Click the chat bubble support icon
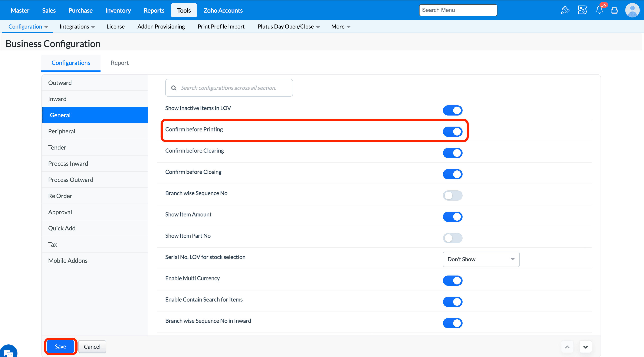This screenshot has width=644, height=357. click(x=8, y=353)
